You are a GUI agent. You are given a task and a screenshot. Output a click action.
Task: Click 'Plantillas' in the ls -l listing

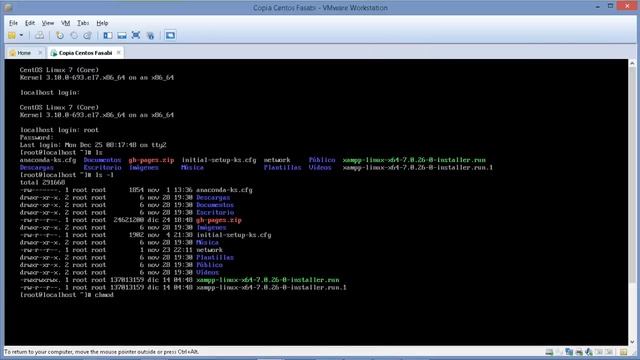(215, 258)
